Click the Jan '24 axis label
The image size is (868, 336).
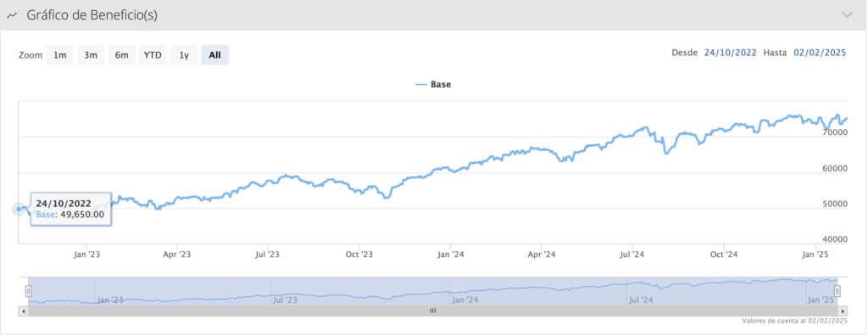coord(451,255)
